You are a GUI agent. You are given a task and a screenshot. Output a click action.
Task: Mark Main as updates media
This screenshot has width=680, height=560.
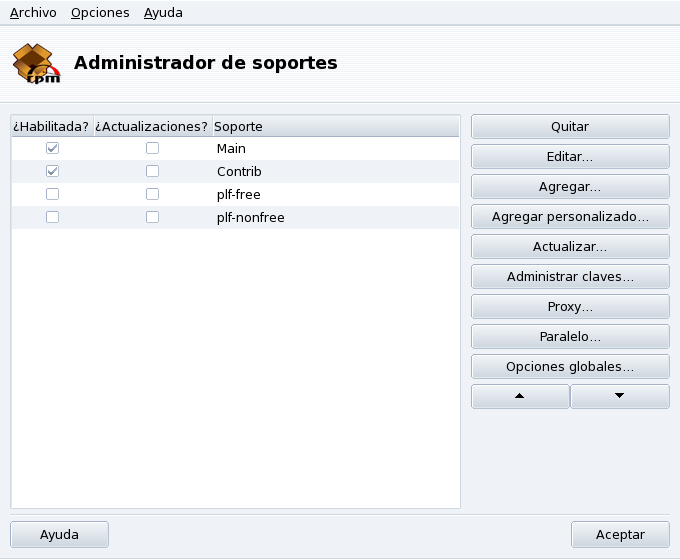(152, 148)
